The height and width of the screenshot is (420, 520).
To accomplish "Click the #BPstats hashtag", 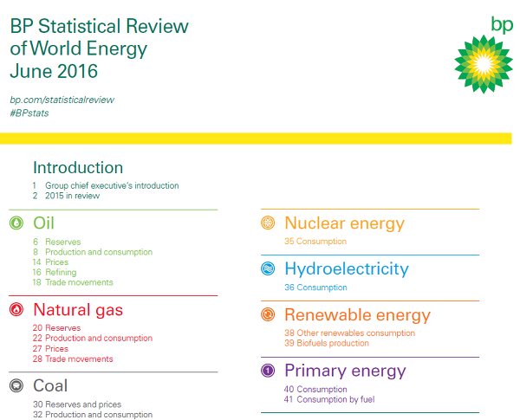I will 31,113.
